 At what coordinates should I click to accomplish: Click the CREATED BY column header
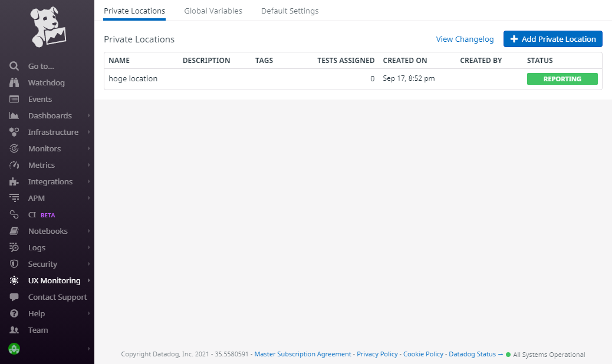481,61
